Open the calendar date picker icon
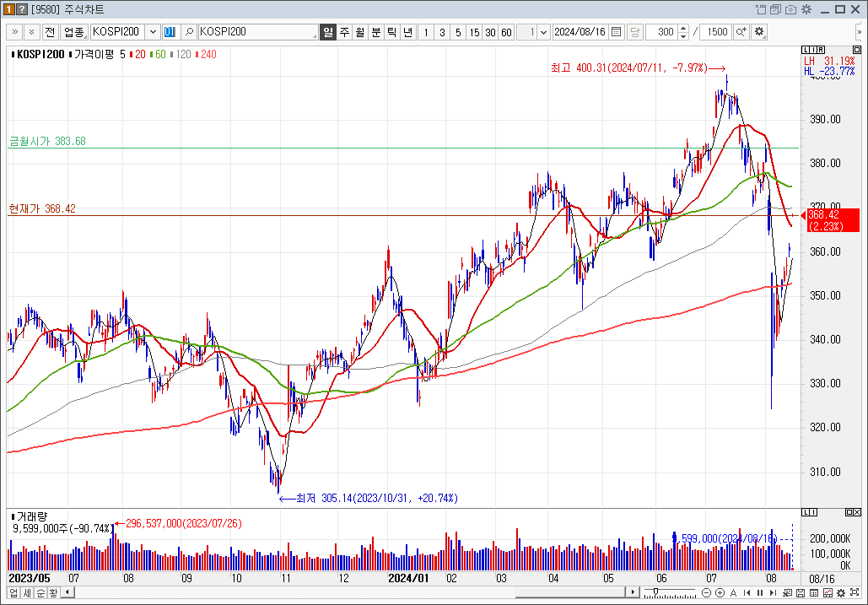Viewport: 868px width, 605px height. click(617, 32)
